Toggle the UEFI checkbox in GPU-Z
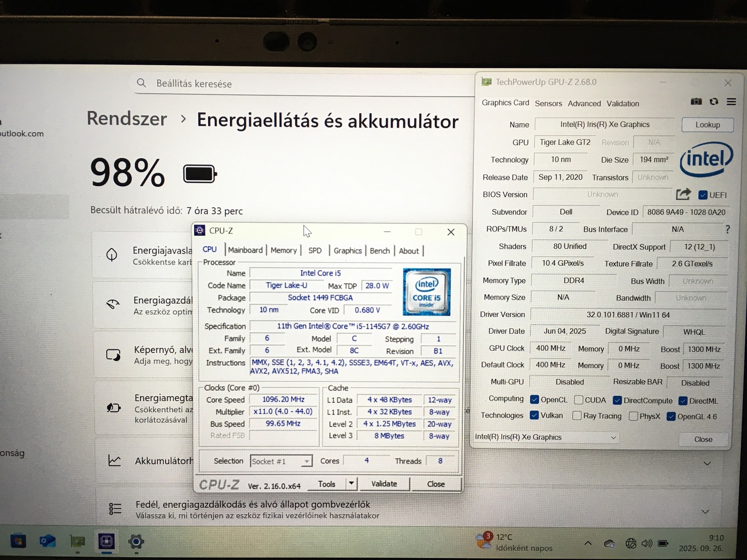The width and height of the screenshot is (747, 560). click(703, 195)
